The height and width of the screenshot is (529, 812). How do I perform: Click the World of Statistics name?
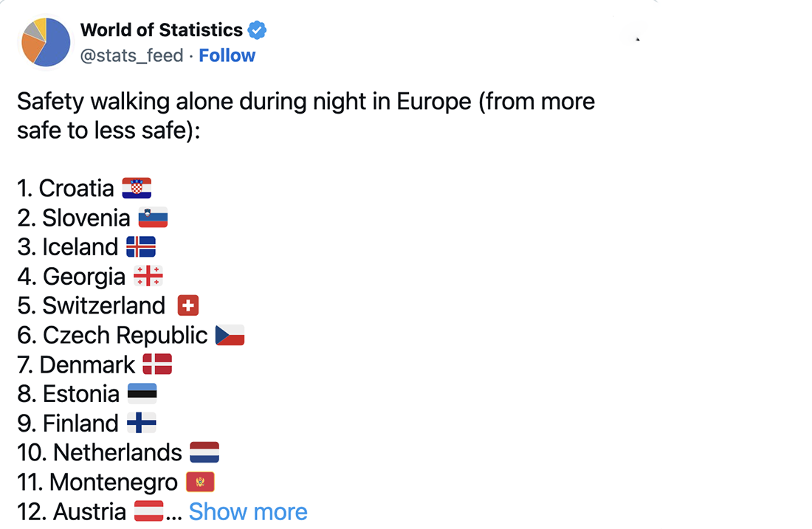tap(162, 30)
